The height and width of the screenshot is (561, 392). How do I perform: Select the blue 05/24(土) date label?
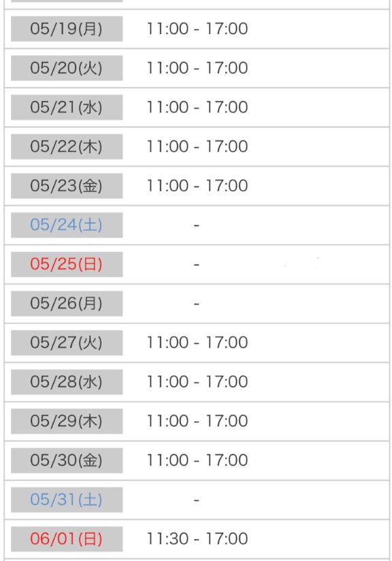[x=67, y=225]
